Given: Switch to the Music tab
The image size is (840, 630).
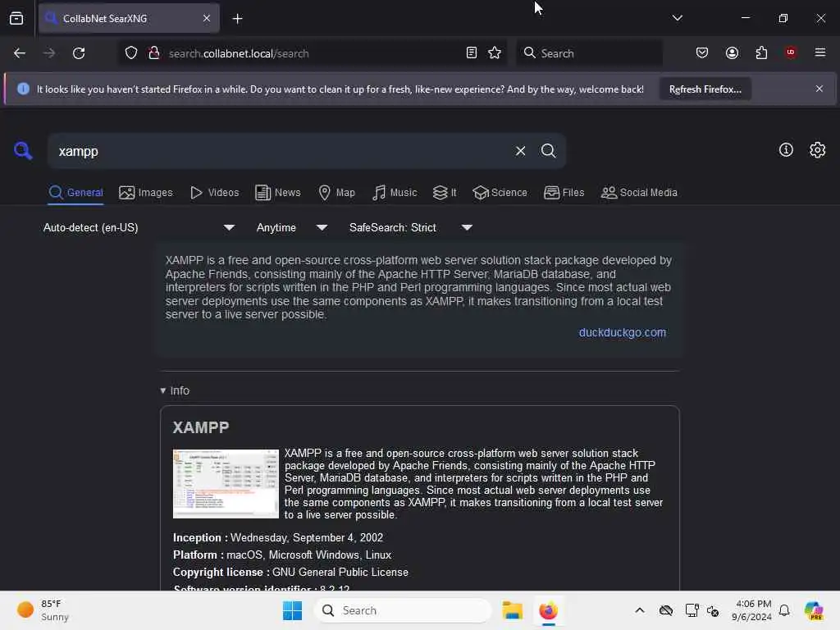Looking at the screenshot, I should tap(395, 193).
